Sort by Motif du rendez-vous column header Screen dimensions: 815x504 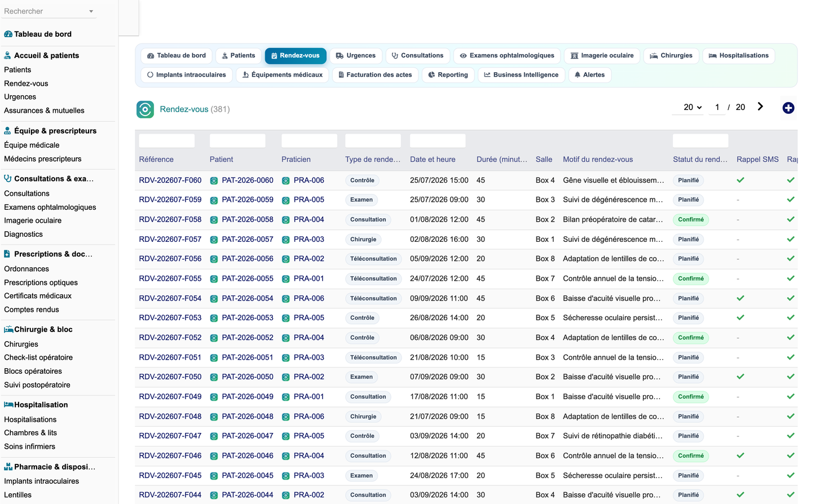(598, 160)
